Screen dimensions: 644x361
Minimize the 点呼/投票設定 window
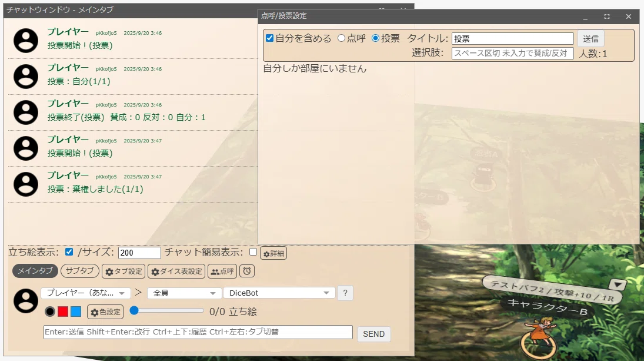[585, 16]
